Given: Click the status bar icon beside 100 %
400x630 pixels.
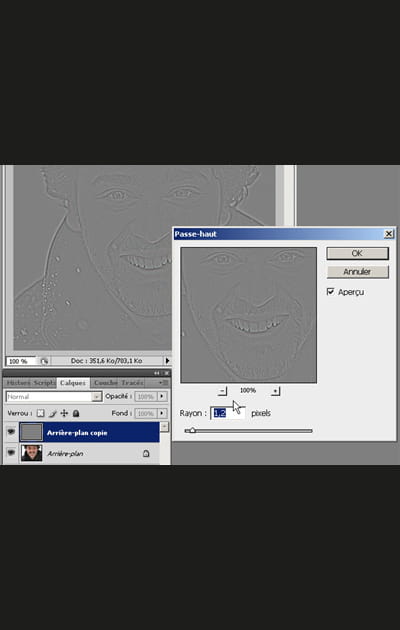Looking at the screenshot, I should tap(44, 361).
